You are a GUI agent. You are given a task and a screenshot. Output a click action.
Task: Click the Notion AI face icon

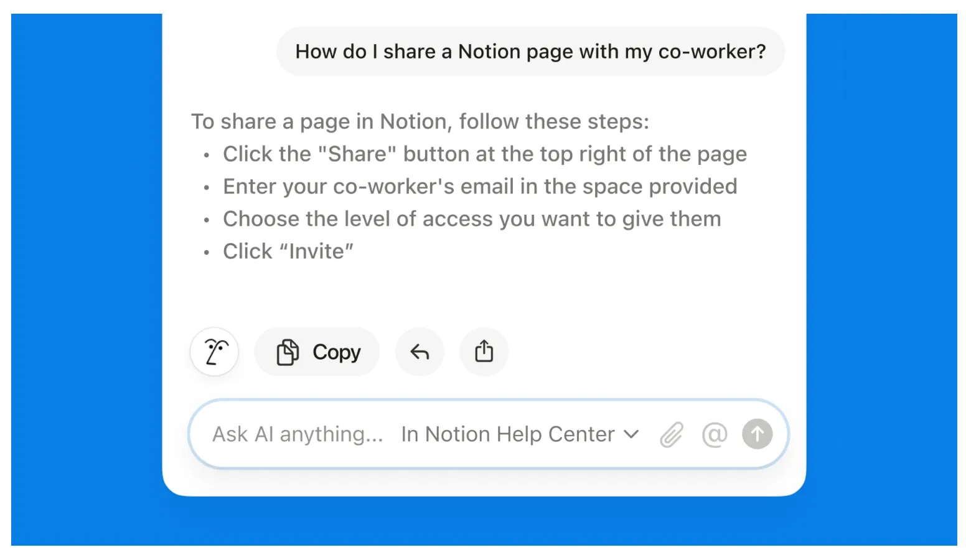click(x=214, y=352)
